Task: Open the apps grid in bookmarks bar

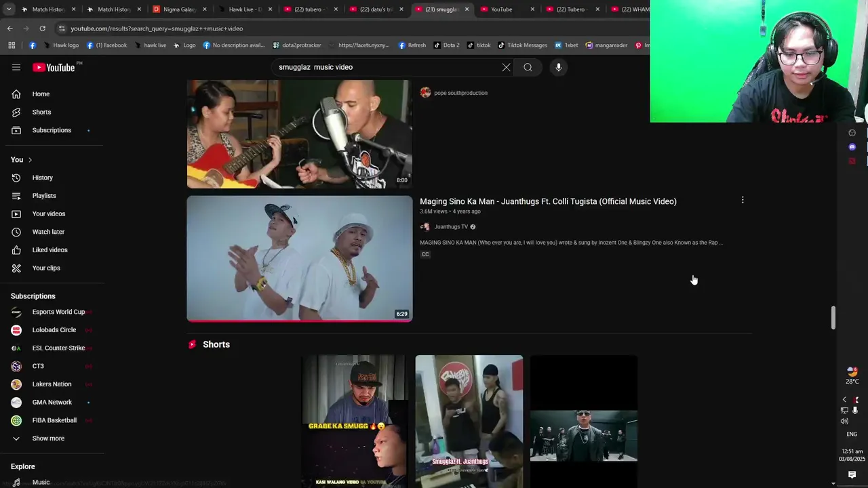Action: 12,45
